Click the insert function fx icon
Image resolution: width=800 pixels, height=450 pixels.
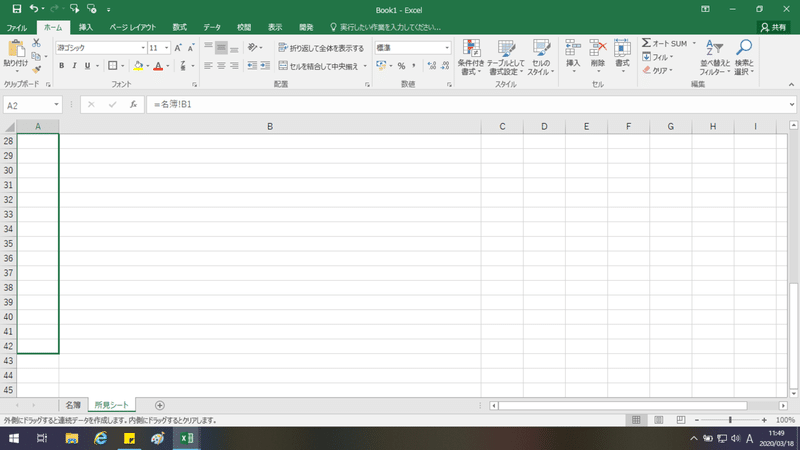[x=133, y=105]
